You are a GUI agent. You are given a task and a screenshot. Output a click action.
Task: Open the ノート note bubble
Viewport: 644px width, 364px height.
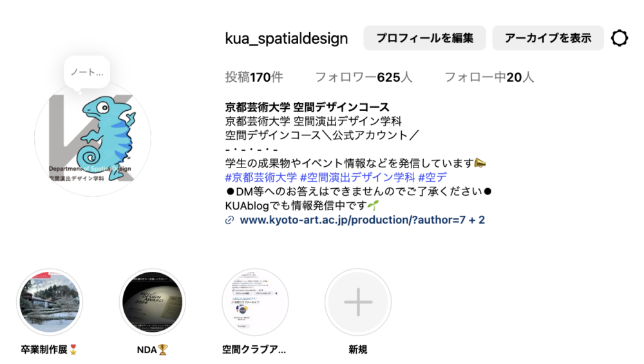87,72
